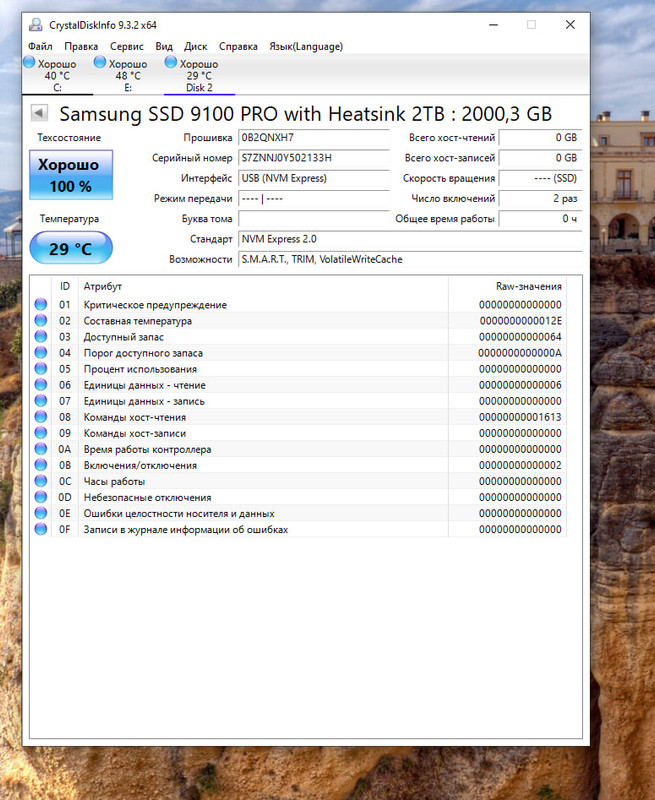Open the Сервис menu
This screenshot has height=800, width=655.
pyautogui.click(x=127, y=46)
